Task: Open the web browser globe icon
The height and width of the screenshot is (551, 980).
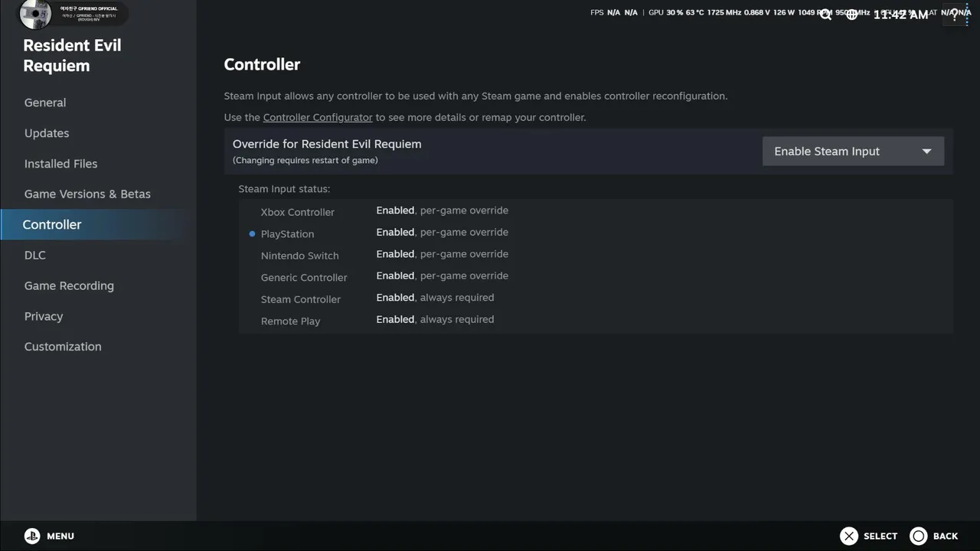Action: (x=851, y=15)
